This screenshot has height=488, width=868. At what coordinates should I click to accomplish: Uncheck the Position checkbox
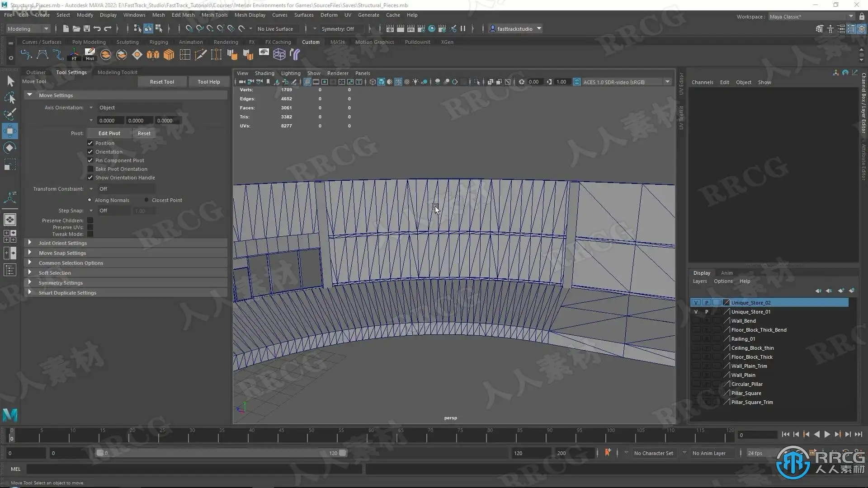[90, 143]
